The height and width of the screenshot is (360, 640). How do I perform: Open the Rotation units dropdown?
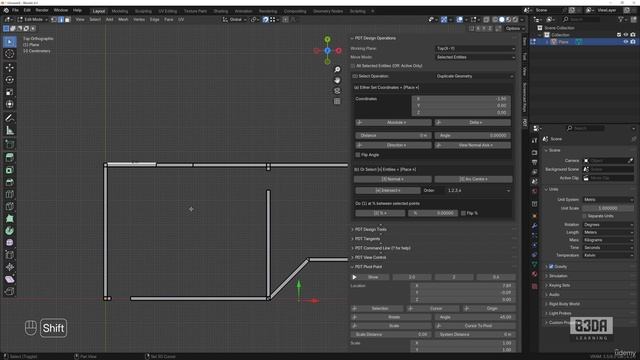pos(608,225)
